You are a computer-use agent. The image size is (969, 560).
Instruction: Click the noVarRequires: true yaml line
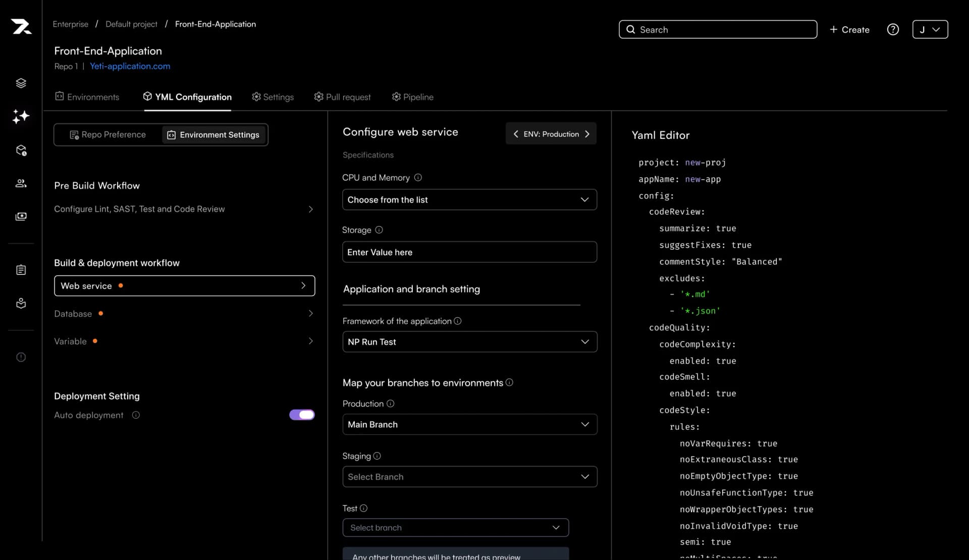pyautogui.click(x=728, y=443)
